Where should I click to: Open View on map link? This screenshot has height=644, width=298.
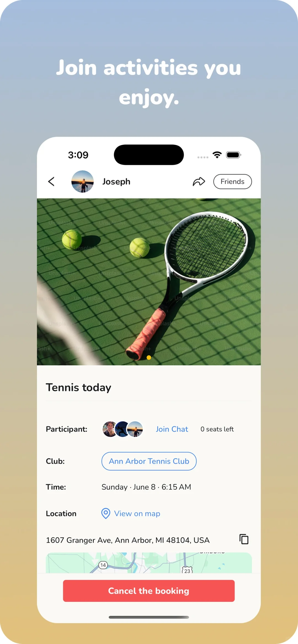137,513
